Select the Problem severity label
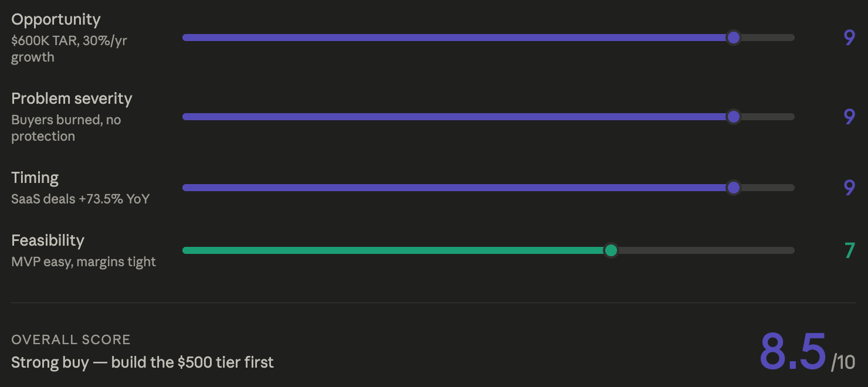This screenshot has height=387, width=868. [x=72, y=99]
